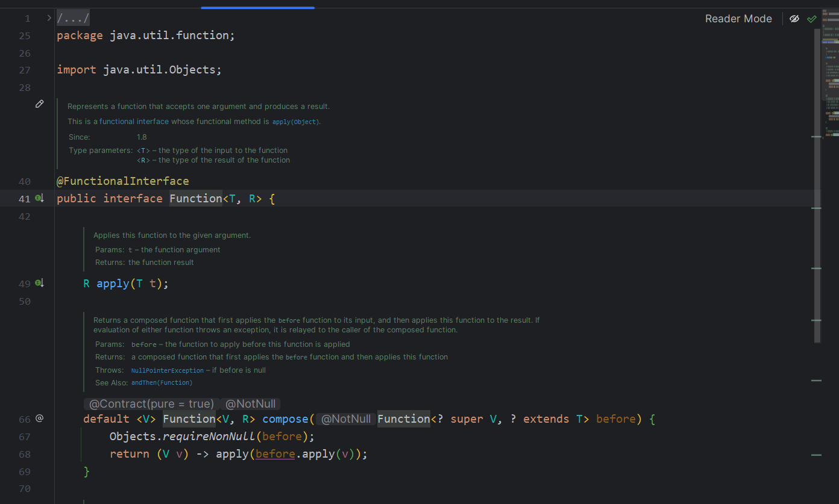The height and width of the screenshot is (504, 839).
Task: Open the 'functional interface' doc link
Action: pyautogui.click(x=134, y=122)
